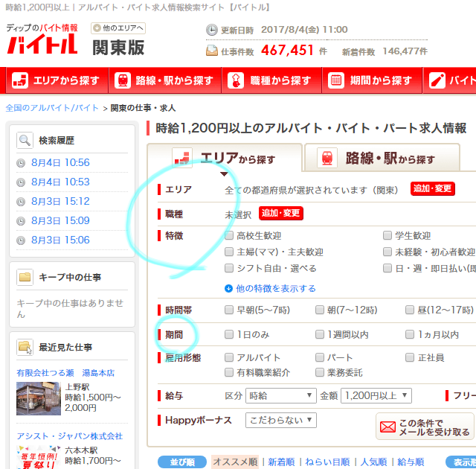Check 高校生歓迎 feature
This screenshot has width=476, height=469.
point(229,235)
